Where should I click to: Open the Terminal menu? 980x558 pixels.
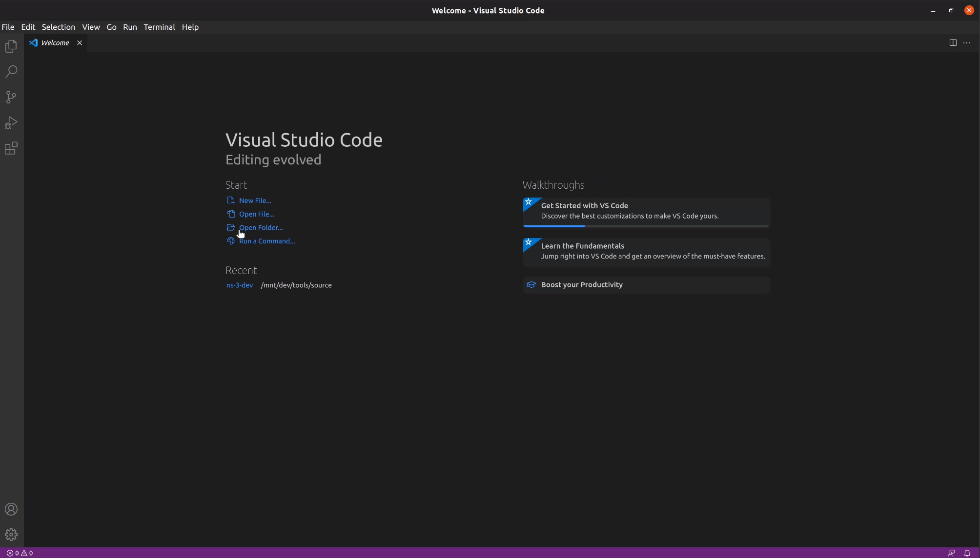[x=159, y=27]
